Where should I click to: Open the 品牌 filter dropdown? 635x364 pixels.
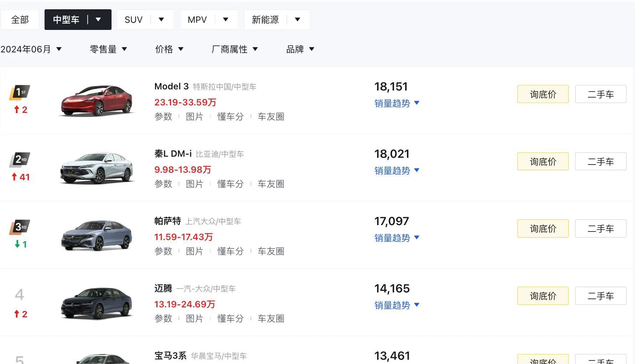tap(300, 49)
